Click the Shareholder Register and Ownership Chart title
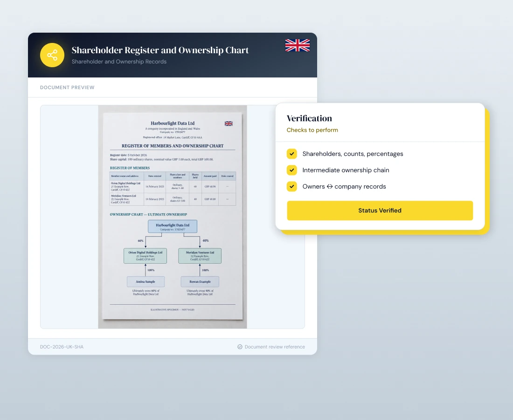Screen dimensions: 513x420 point(160,50)
